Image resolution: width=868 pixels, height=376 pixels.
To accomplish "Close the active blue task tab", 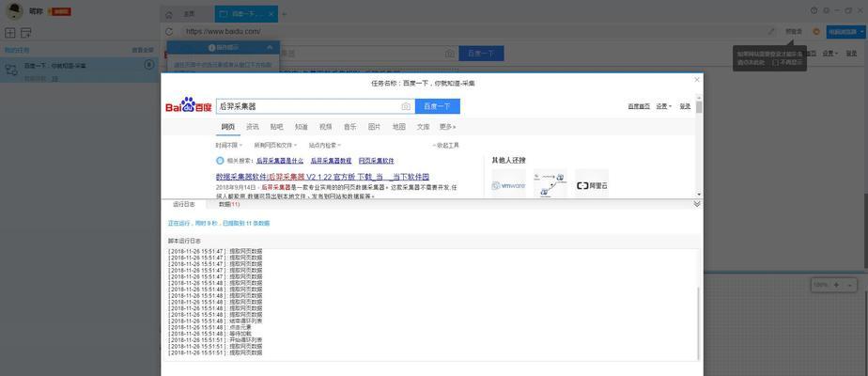I will tap(271, 14).
